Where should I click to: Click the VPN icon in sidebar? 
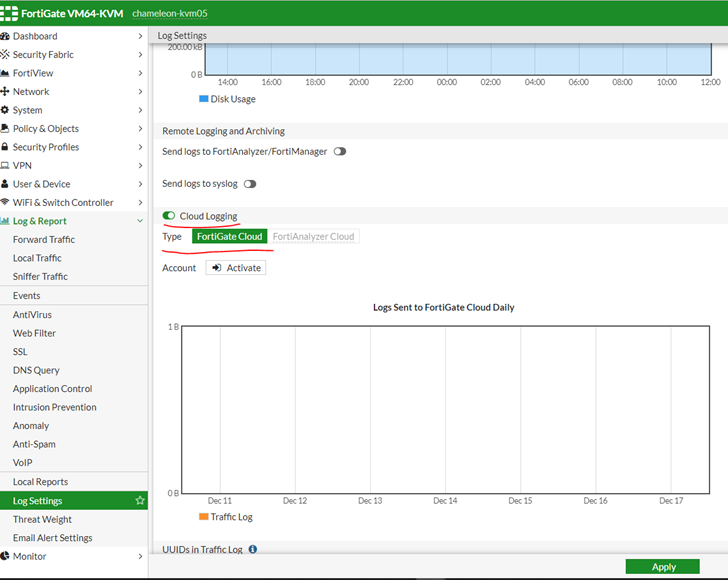click(x=5, y=166)
